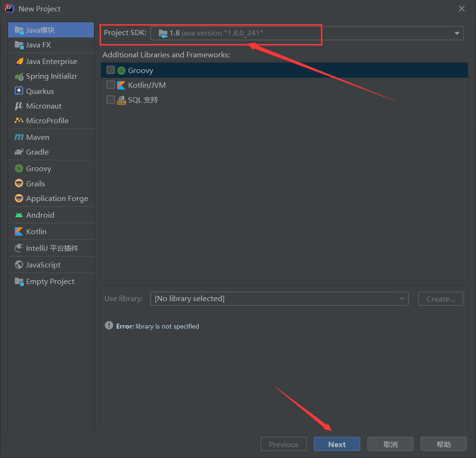This screenshot has width=476, height=458.
Task: Click the MicroProfile label
Action: tap(47, 120)
